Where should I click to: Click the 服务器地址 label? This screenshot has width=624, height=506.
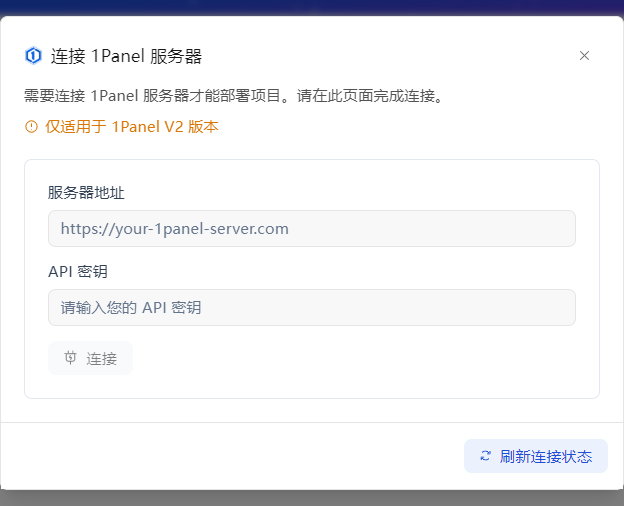point(86,193)
